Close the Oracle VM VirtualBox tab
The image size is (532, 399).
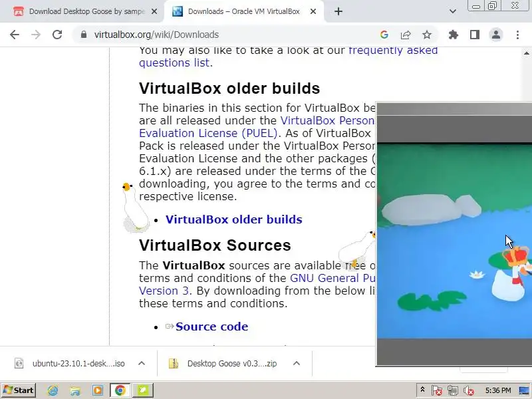313,11
